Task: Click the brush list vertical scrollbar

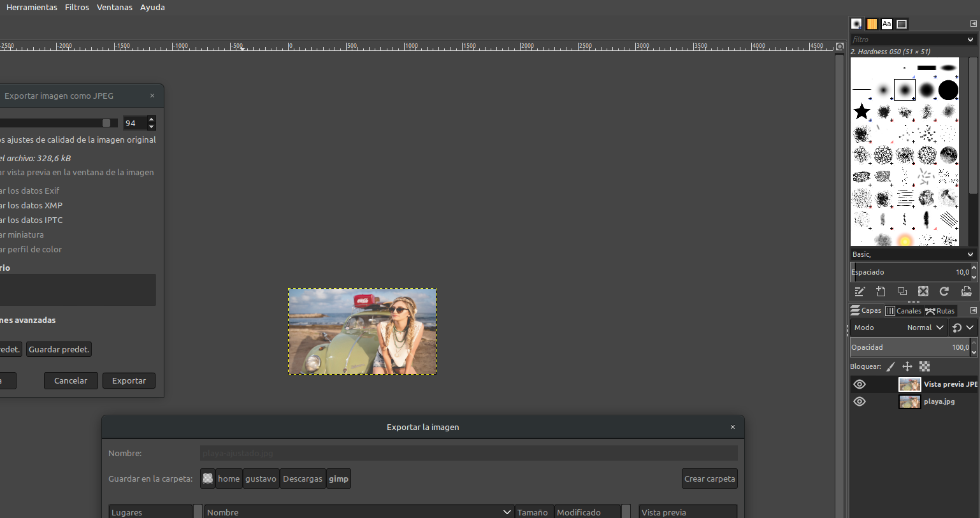Action: (x=973, y=126)
